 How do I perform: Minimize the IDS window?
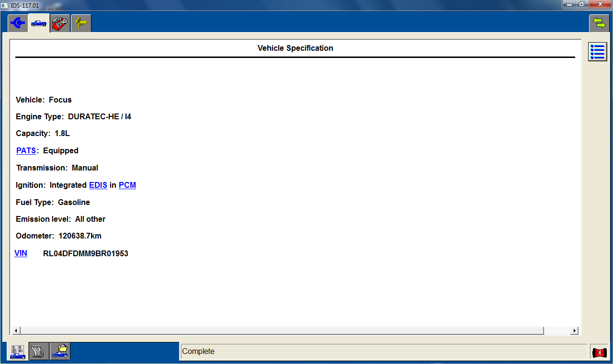coord(569,4)
